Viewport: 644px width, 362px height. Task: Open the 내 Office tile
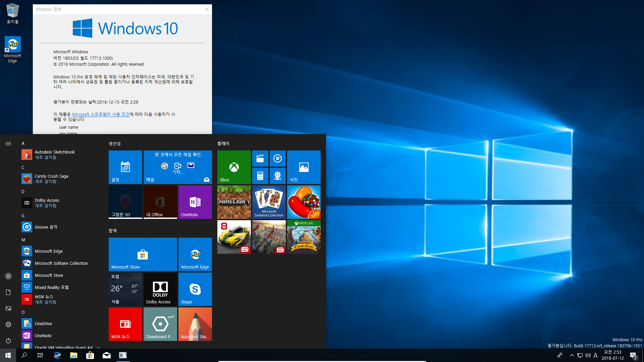click(x=160, y=202)
